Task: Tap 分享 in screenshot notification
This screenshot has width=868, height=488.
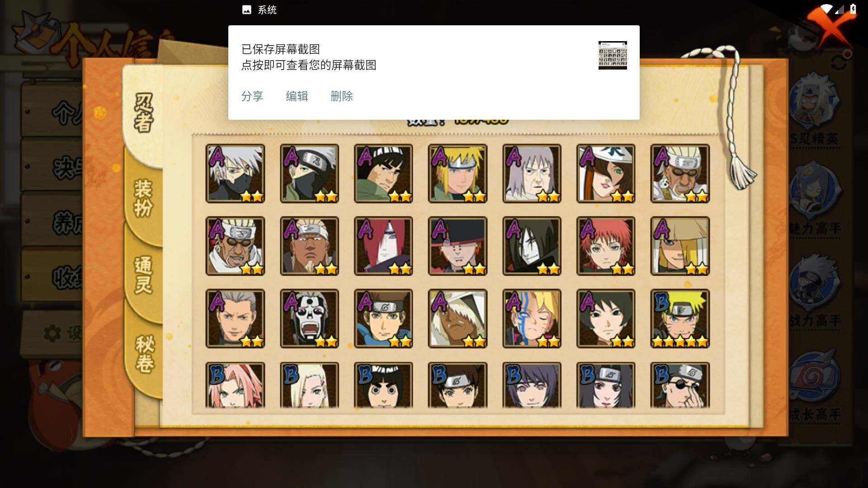Action: pyautogui.click(x=252, y=96)
